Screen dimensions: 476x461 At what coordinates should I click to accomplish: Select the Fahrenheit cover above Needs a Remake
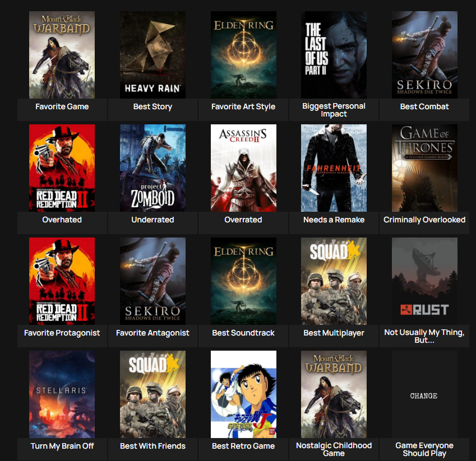pos(334,168)
